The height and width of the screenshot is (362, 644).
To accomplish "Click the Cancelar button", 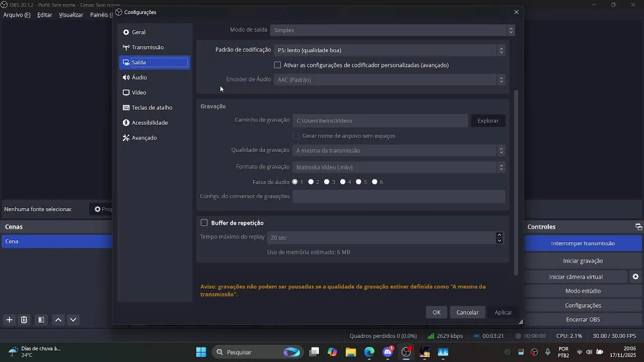I will coord(467,312).
